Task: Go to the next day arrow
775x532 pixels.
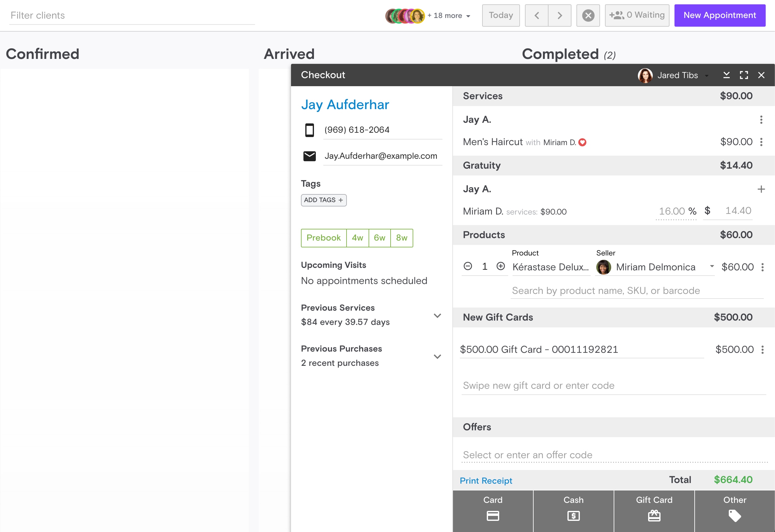Action: (560, 15)
